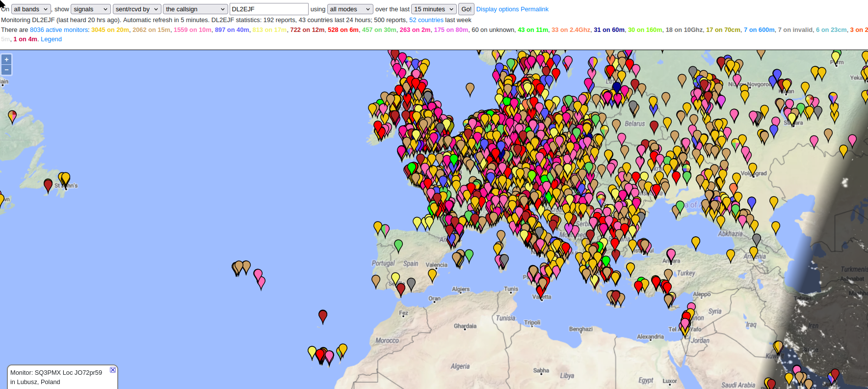Expand the 'signals' show dropdown

click(x=91, y=9)
